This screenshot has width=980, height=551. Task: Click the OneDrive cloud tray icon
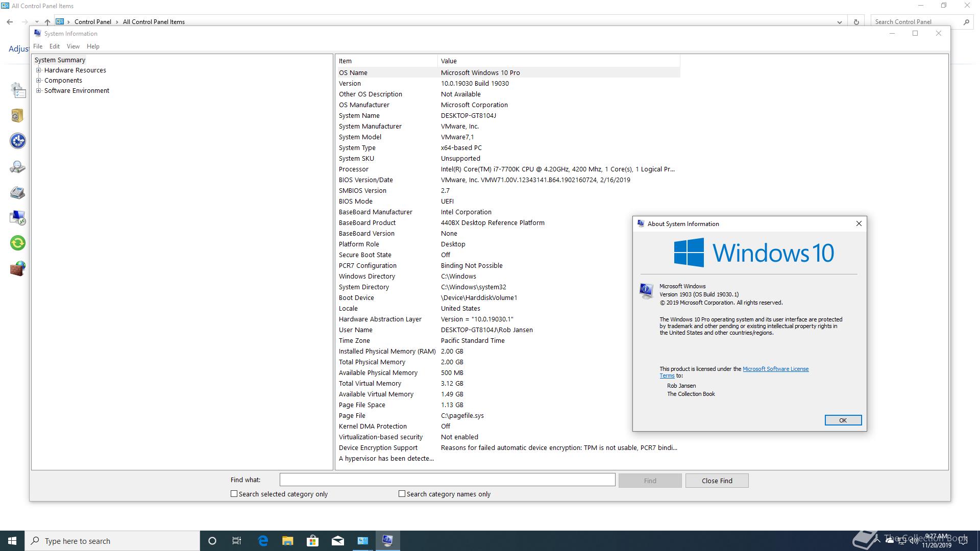[890, 540]
